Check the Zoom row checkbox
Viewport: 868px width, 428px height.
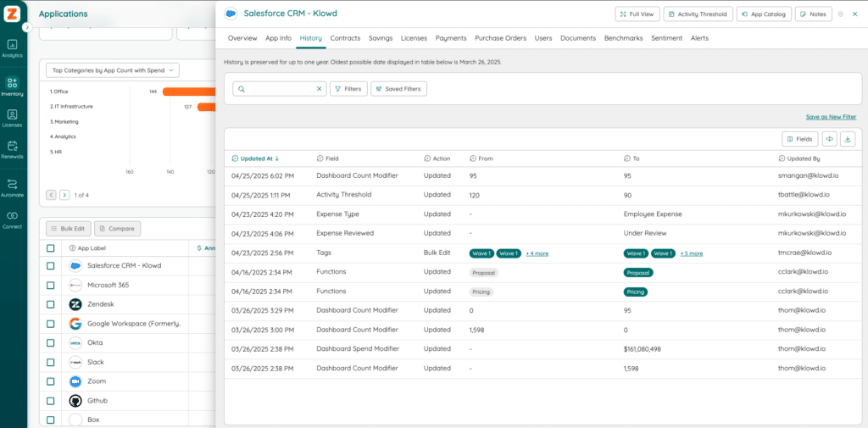click(x=50, y=381)
